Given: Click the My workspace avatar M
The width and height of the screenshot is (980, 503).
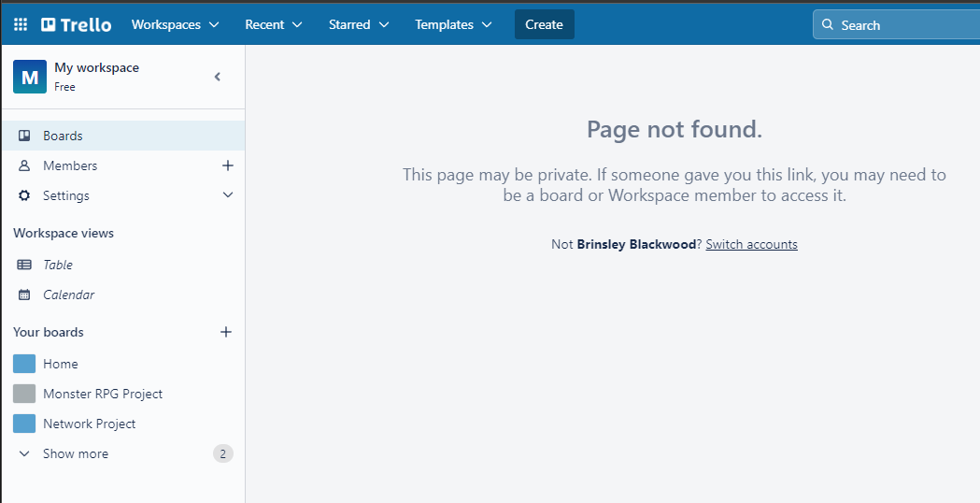Looking at the screenshot, I should (x=29, y=77).
